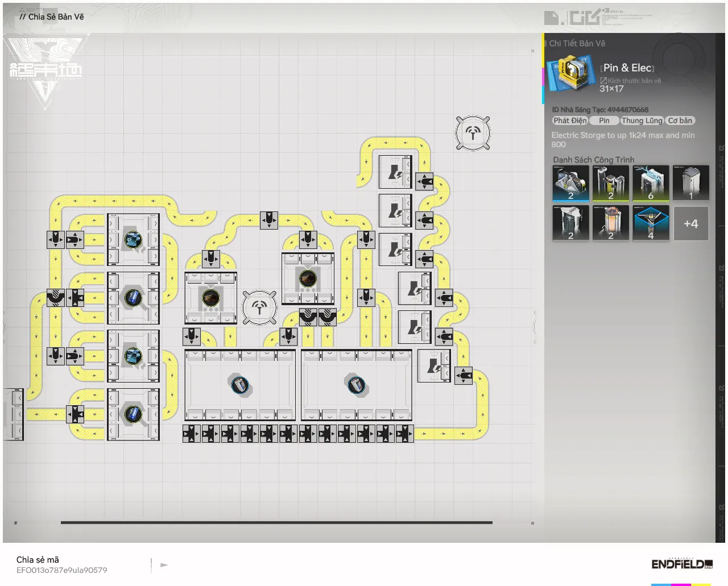Viewport: 728px width, 586px height.
Task: Select the Pin tag
Action: pos(604,120)
